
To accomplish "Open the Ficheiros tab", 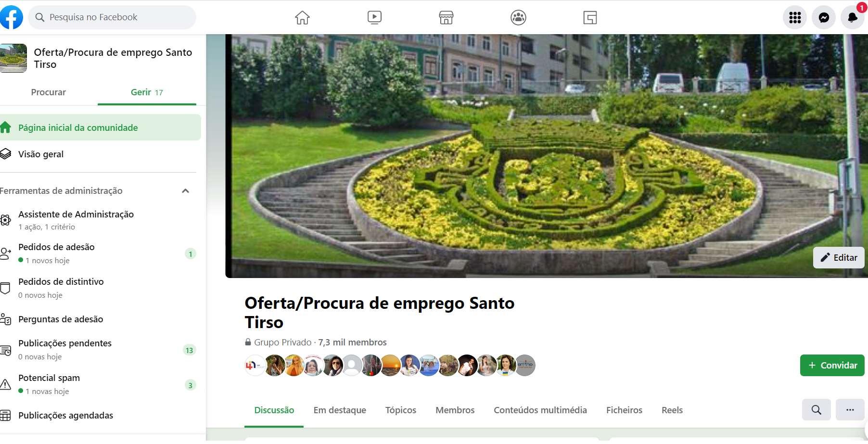I will [624, 410].
